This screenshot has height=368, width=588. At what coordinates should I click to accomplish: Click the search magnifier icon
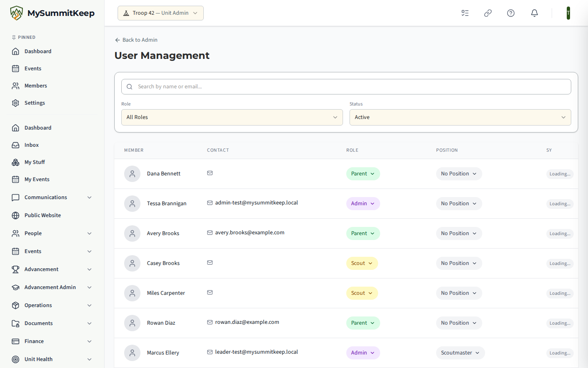pos(129,87)
